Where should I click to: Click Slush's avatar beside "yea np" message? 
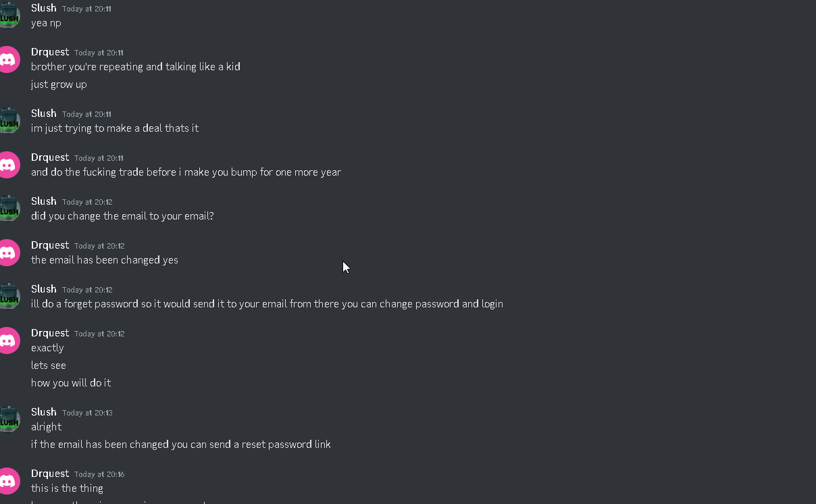[7, 16]
